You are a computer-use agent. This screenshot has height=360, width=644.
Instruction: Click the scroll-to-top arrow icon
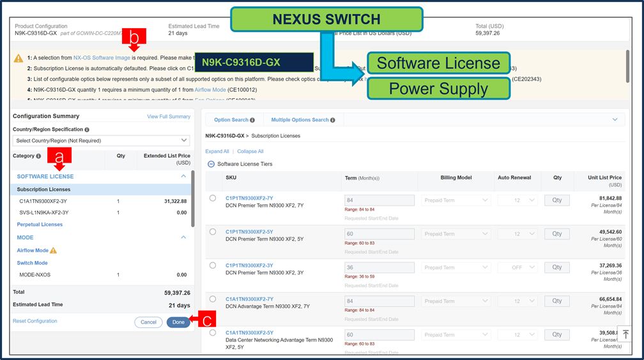[625, 334]
